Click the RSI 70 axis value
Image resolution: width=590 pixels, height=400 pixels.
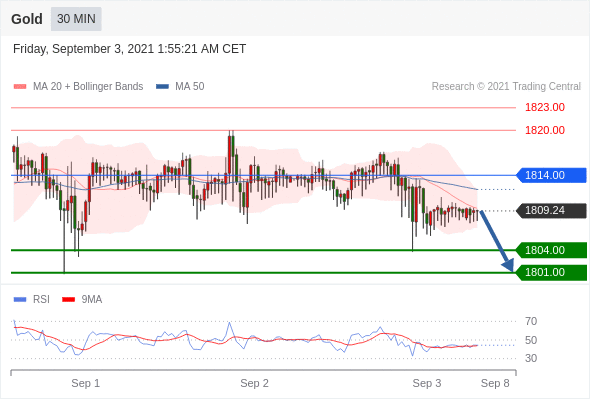(x=531, y=321)
